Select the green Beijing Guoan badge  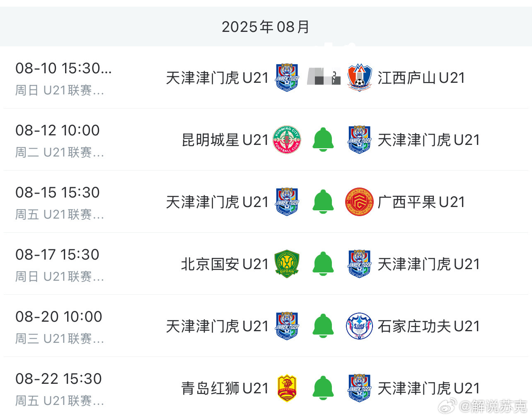point(287,264)
